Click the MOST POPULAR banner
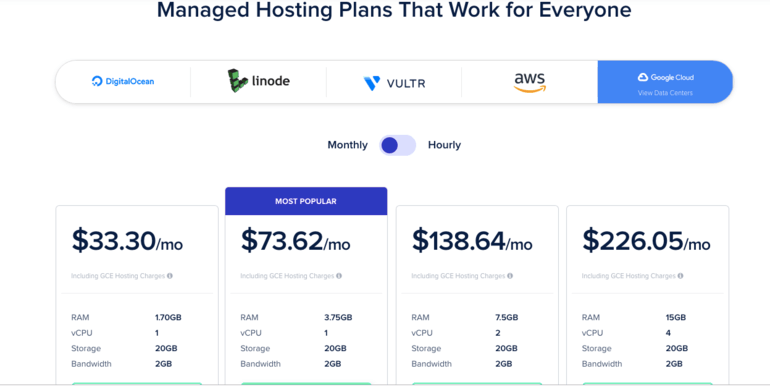This screenshot has height=387, width=770. tap(306, 201)
